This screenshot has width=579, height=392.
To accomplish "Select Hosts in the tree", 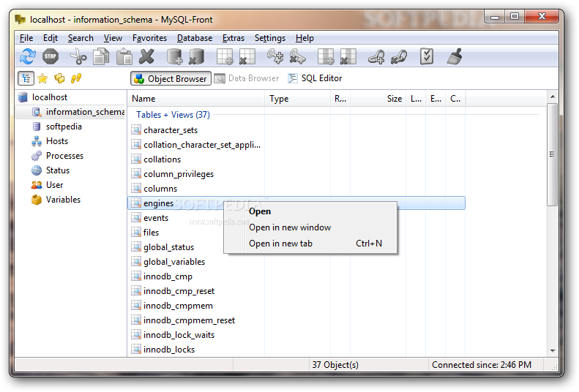I will click(x=57, y=141).
